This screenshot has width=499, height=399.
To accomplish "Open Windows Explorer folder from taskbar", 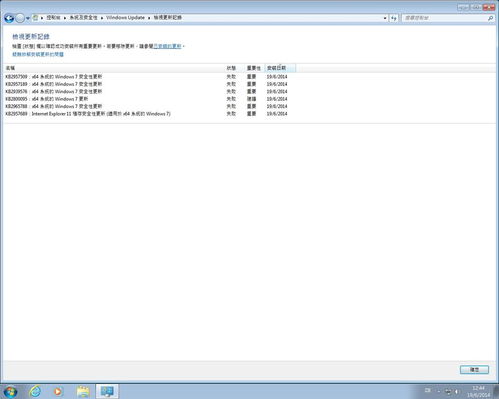I will point(83,391).
